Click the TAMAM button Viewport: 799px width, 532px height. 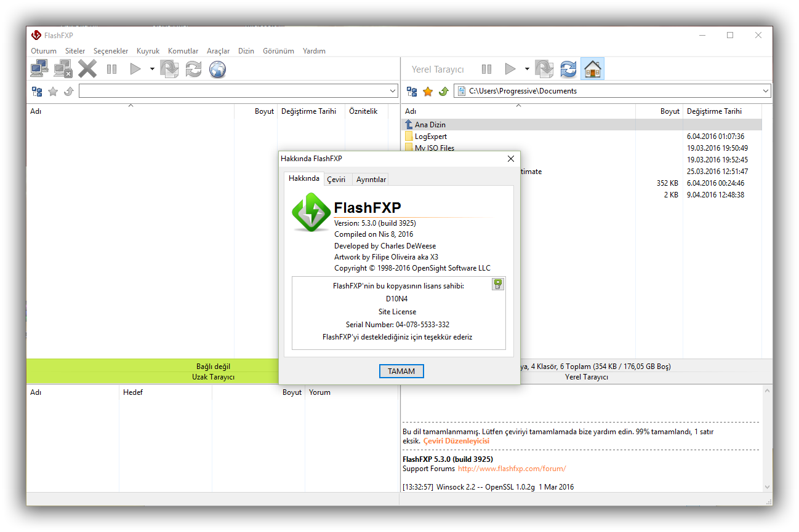[x=401, y=371]
